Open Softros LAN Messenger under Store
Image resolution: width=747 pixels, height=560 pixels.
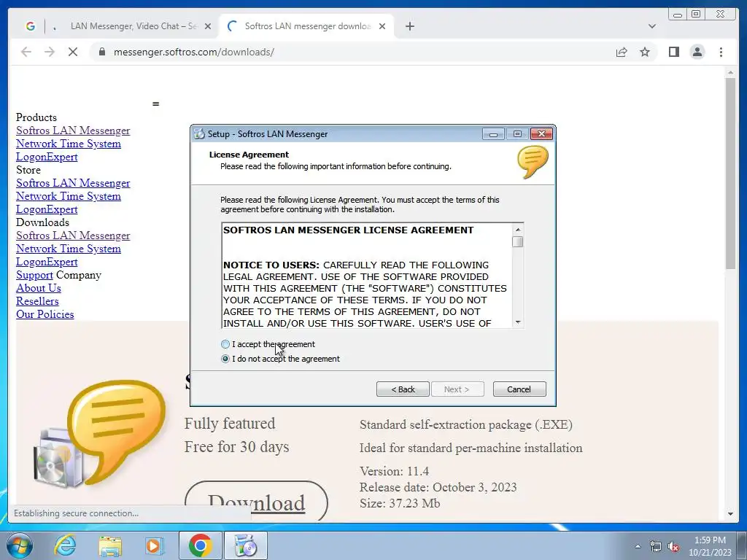coord(73,183)
